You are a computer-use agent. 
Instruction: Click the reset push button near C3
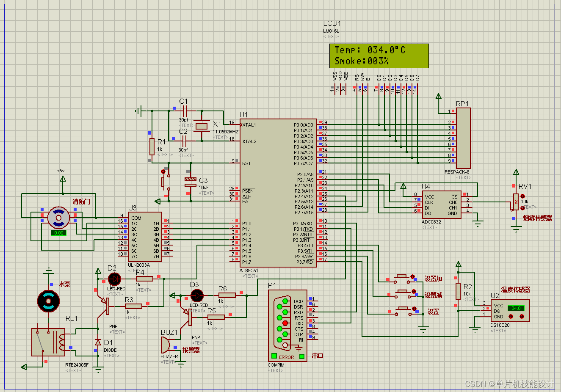165,182
